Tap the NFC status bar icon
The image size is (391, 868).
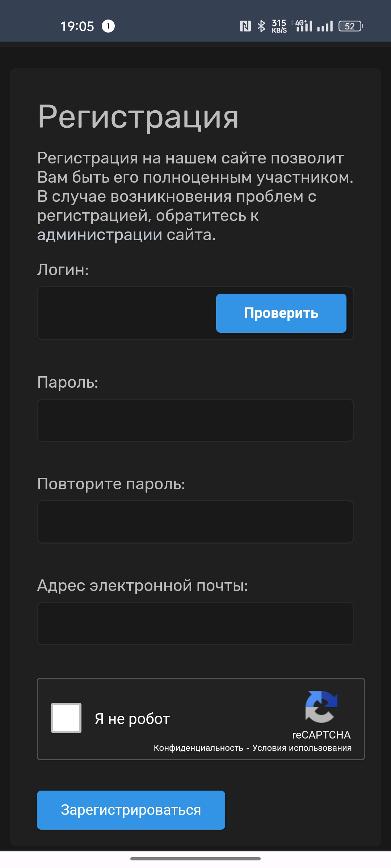pyautogui.click(x=245, y=26)
